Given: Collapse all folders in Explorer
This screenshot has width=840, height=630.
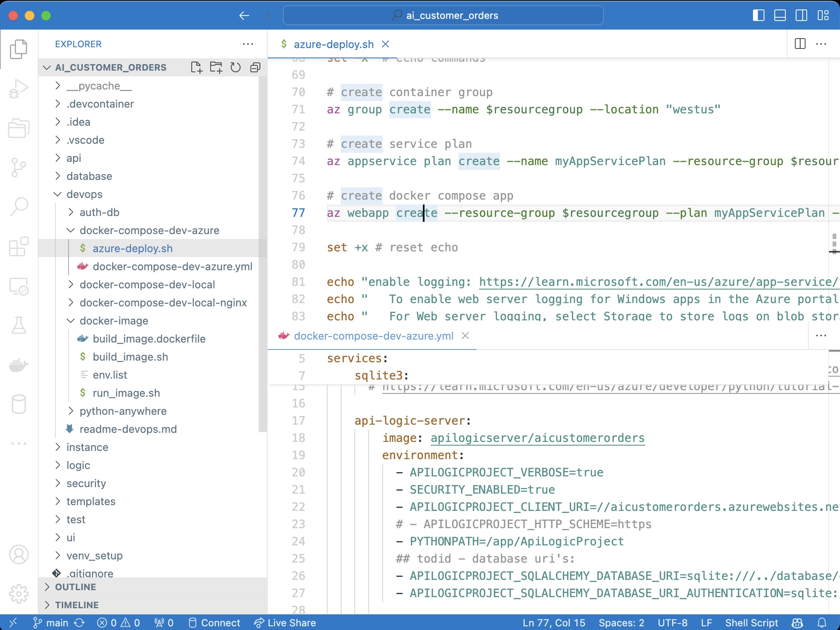Looking at the screenshot, I should 255,67.
